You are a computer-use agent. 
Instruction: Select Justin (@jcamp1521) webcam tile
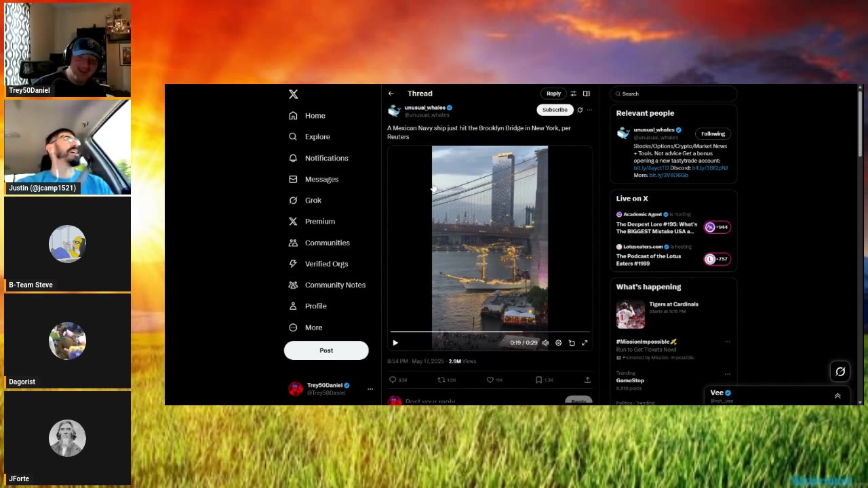point(67,147)
